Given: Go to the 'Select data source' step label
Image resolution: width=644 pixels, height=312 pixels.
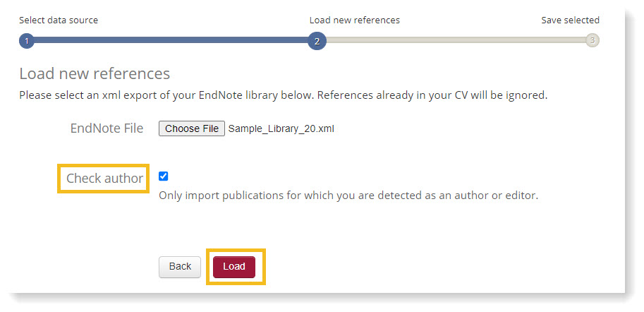Looking at the screenshot, I should [59, 20].
